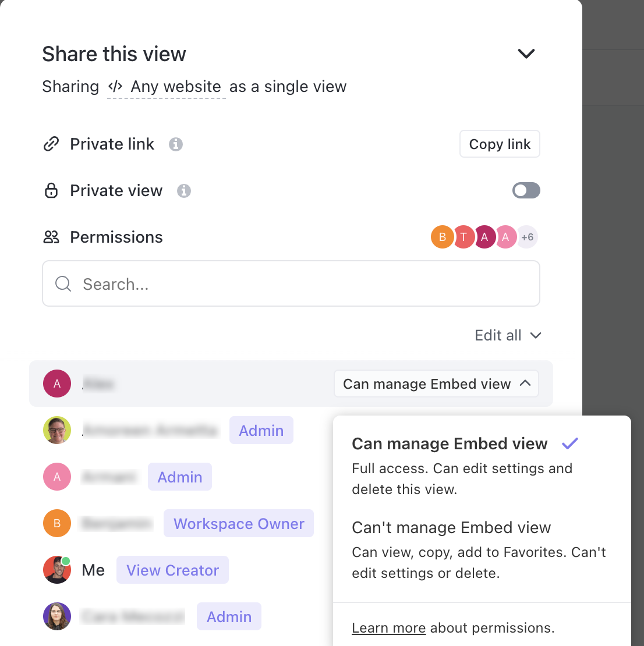Open the Learn more permissions link

point(388,628)
